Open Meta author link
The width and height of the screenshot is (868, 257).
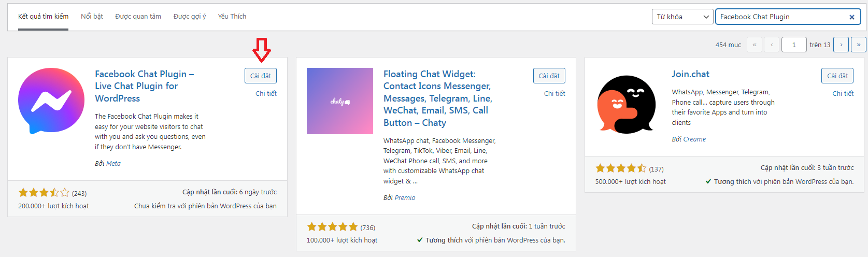coord(113,163)
